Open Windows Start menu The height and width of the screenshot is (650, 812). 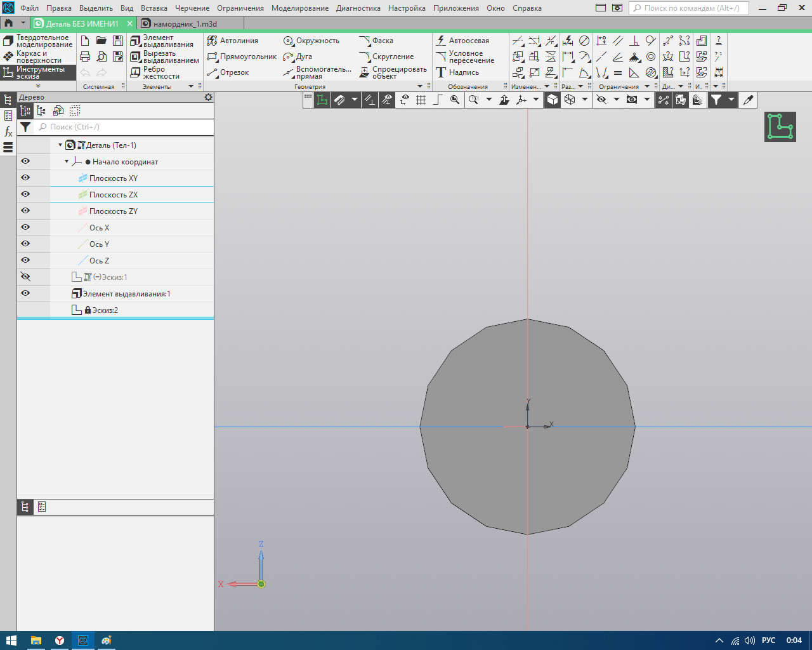pyautogui.click(x=11, y=640)
